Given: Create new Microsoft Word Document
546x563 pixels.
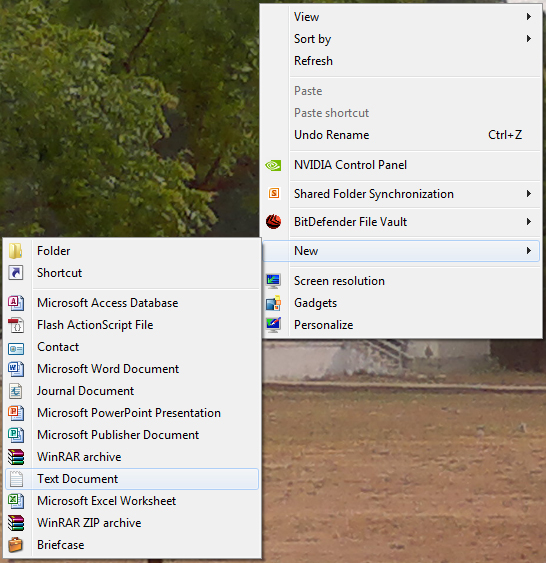Looking at the screenshot, I should (132, 369).
